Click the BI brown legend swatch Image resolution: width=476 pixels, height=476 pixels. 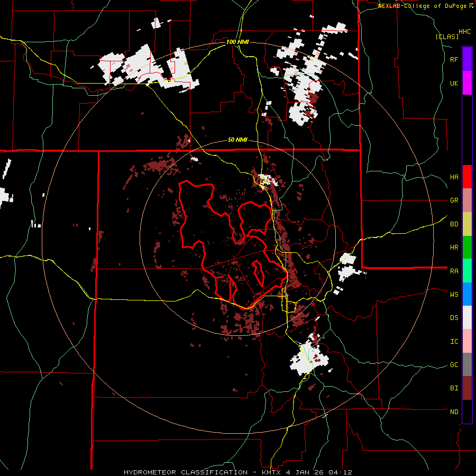tap(467, 388)
